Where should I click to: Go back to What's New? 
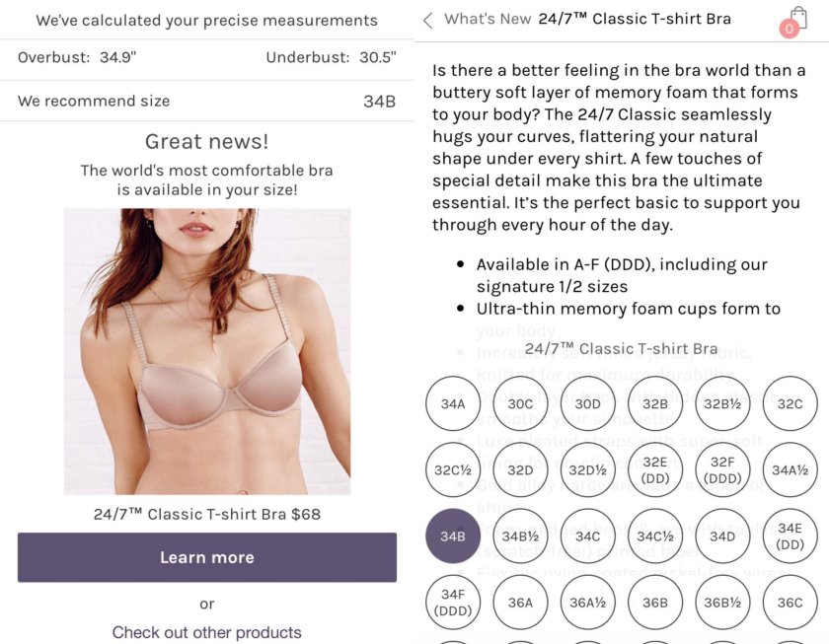coord(488,19)
